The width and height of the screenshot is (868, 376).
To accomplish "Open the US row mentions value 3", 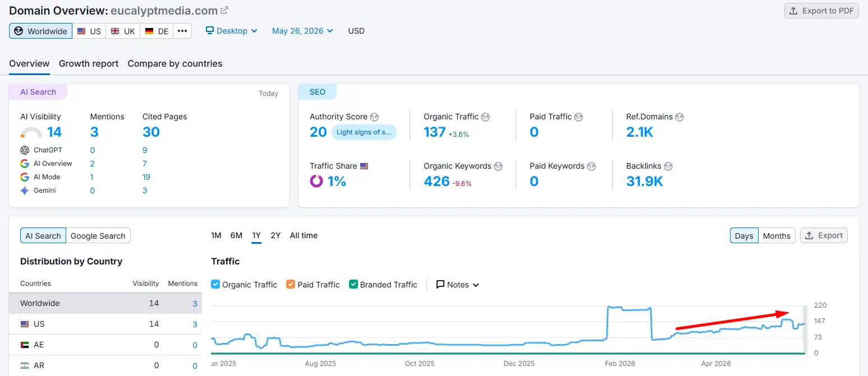I will point(195,324).
